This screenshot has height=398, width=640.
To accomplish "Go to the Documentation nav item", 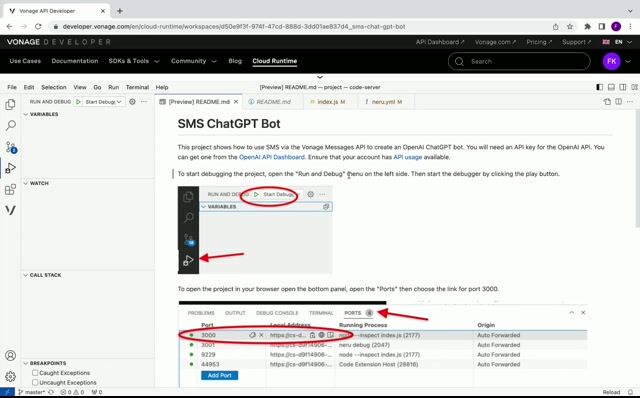I will coord(75,61).
